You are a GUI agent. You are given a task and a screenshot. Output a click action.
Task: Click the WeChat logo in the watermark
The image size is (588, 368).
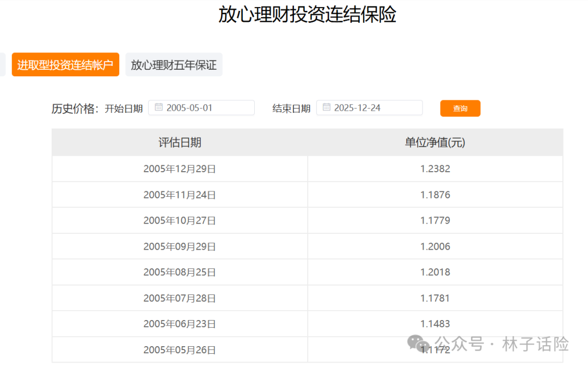click(419, 343)
